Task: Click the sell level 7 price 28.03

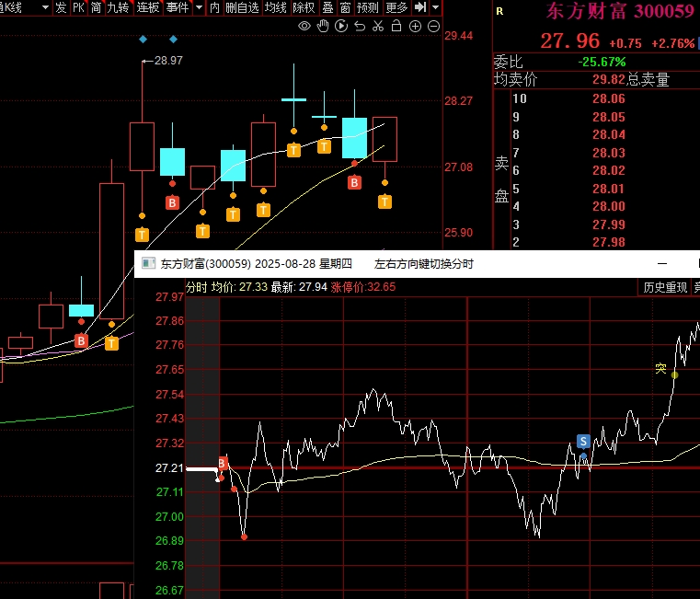Action: (x=609, y=153)
